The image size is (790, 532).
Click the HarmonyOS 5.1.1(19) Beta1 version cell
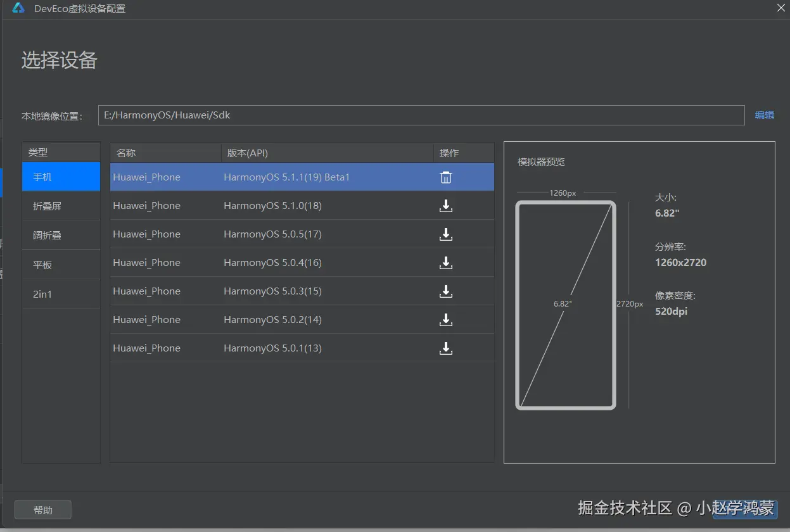click(x=287, y=177)
